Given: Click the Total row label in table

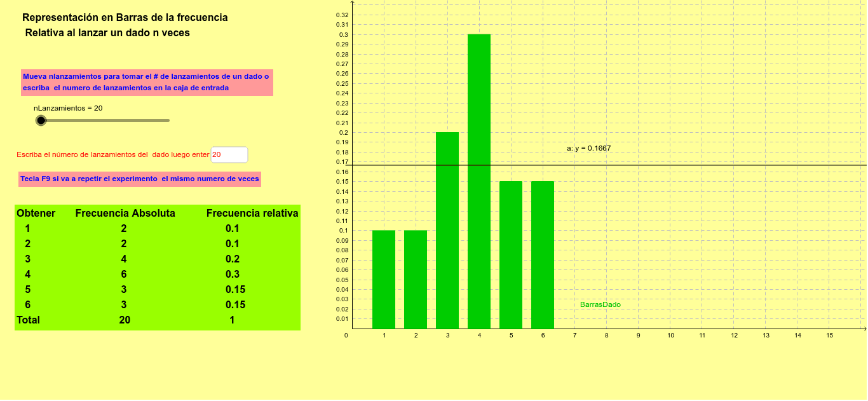Looking at the screenshot, I should [28, 320].
